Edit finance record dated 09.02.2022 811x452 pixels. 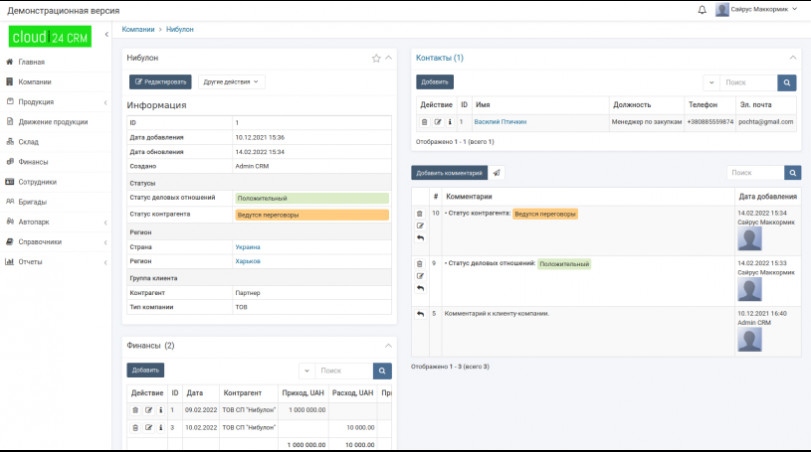click(x=148, y=410)
